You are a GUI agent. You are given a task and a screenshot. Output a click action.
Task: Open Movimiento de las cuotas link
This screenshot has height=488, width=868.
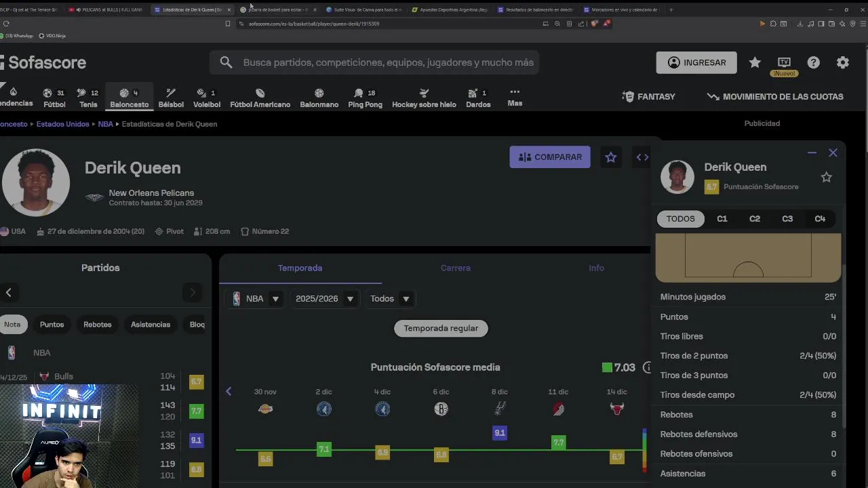(x=775, y=97)
